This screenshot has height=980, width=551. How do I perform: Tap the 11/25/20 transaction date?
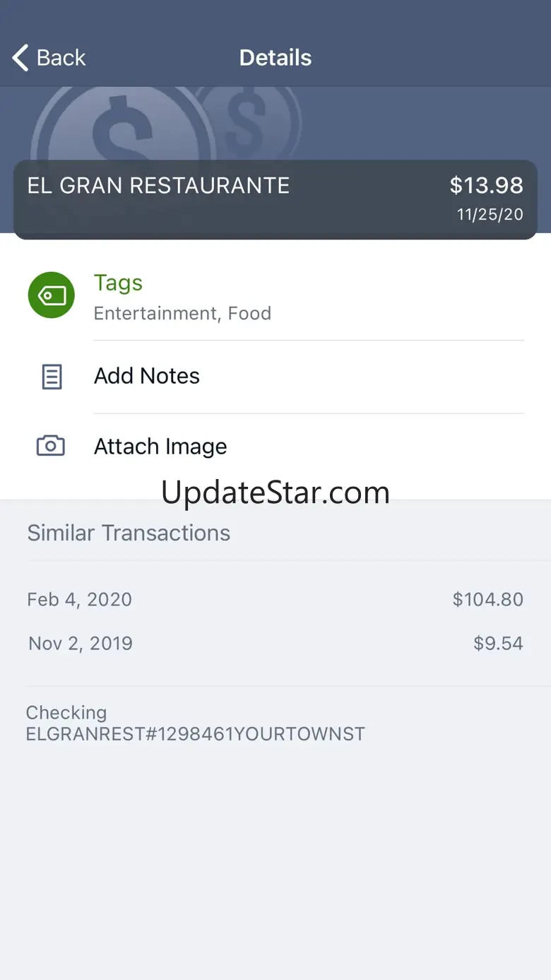[x=490, y=215]
